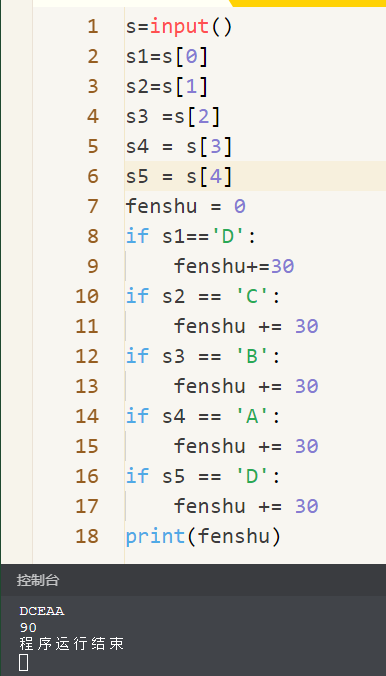
Task: Click index 2 in s3 =s[2]
Action: (203, 116)
